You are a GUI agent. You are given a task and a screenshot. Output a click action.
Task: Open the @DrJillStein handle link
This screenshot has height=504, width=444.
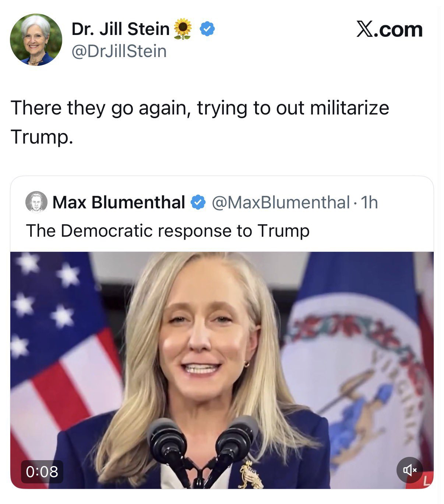click(x=119, y=51)
